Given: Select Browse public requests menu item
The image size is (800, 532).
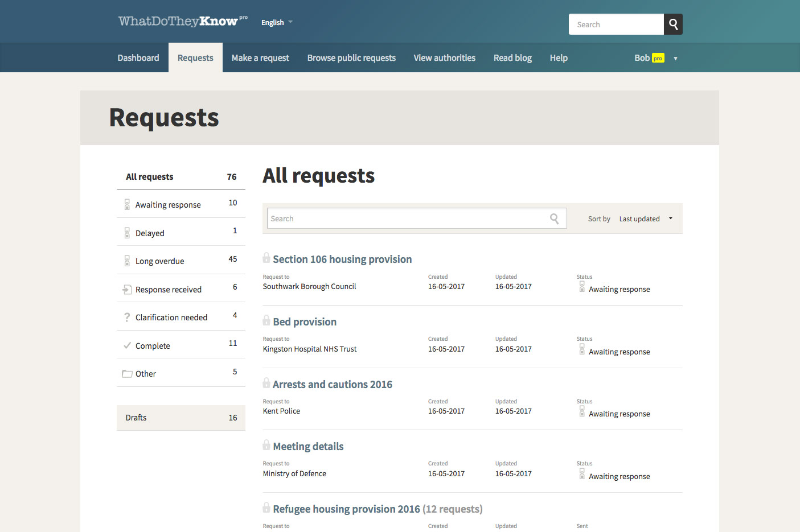Looking at the screenshot, I should click(351, 58).
